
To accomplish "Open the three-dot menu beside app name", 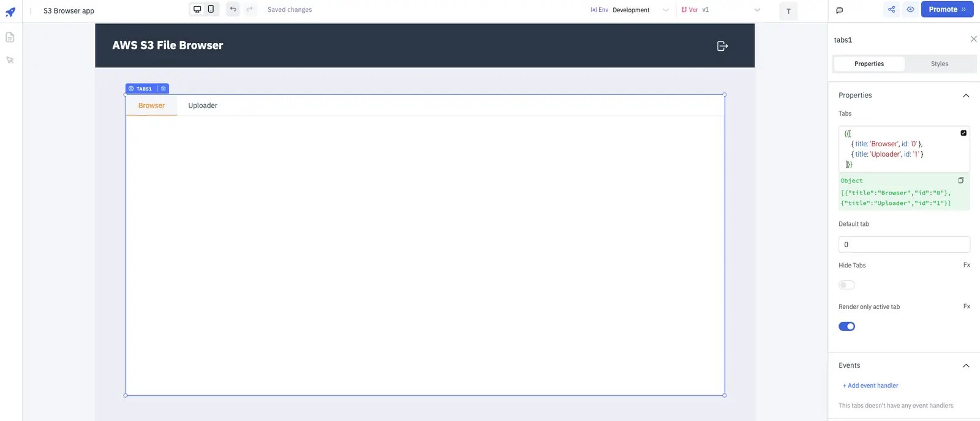I will (x=31, y=10).
